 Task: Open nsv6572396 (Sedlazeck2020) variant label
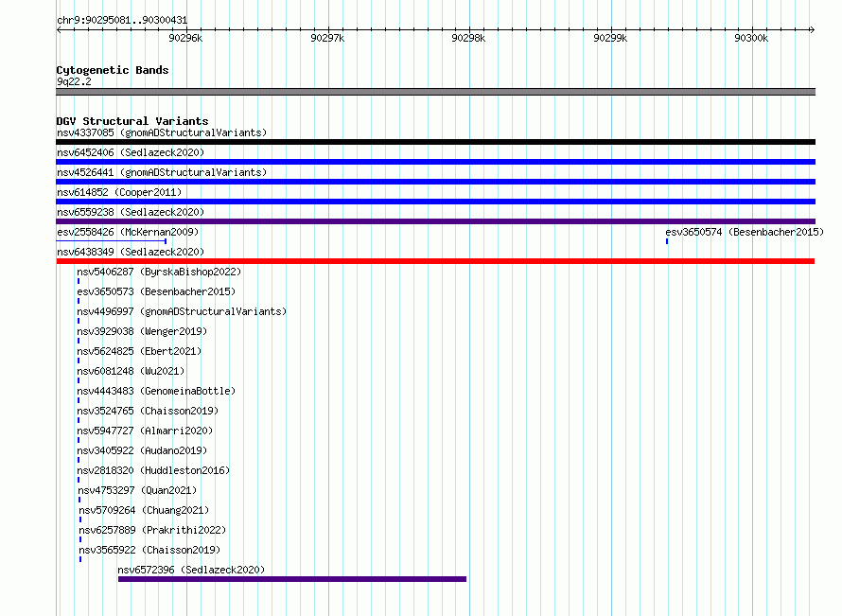coord(191,570)
